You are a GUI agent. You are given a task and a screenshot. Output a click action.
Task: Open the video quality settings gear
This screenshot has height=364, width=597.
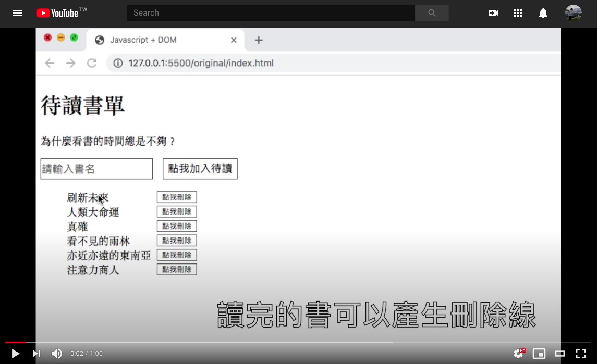coord(518,354)
